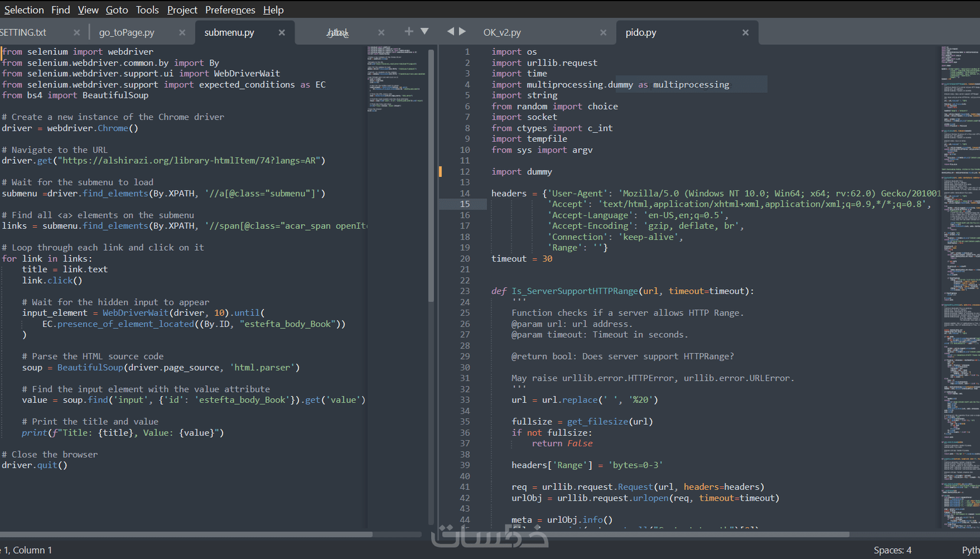Close the go_toPage.py tab via its x icon
980x559 pixels.
[182, 32]
